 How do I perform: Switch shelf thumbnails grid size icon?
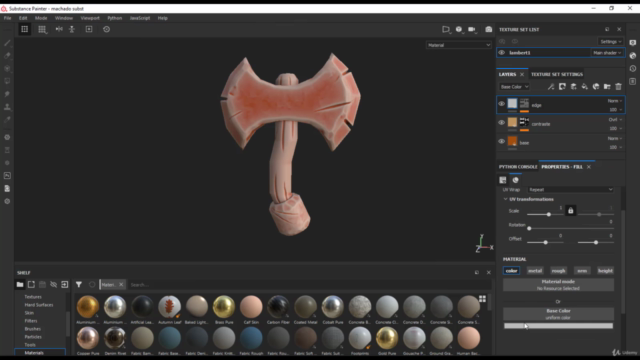pos(482,299)
